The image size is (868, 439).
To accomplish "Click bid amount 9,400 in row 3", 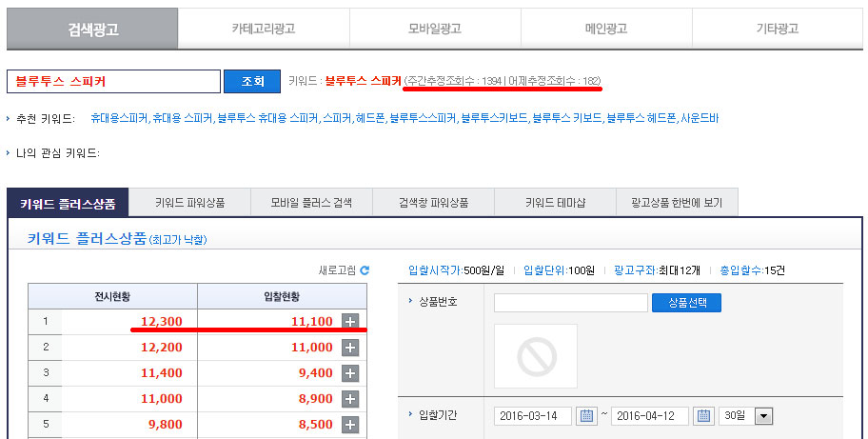I will [316, 373].
